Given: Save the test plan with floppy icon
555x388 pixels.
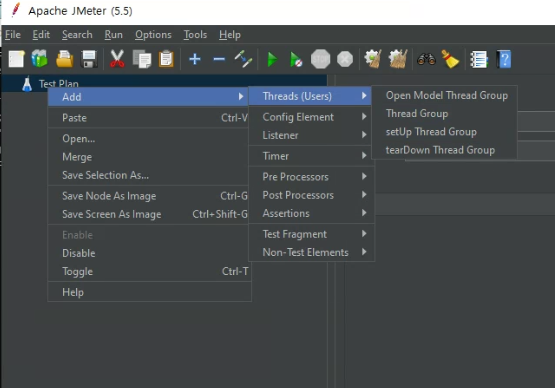Looking at the screenshot, I should point(89,59).
